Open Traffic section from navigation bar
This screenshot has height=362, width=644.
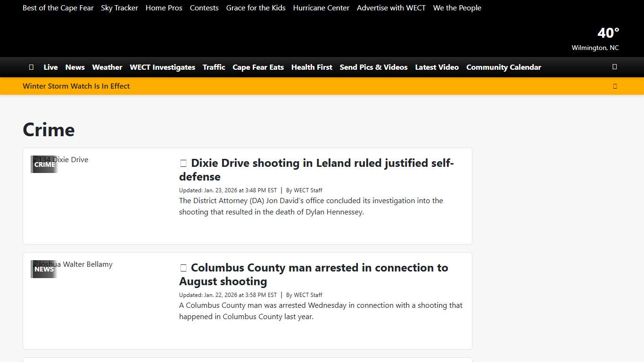pyautogui.click(x=214, y=67)
